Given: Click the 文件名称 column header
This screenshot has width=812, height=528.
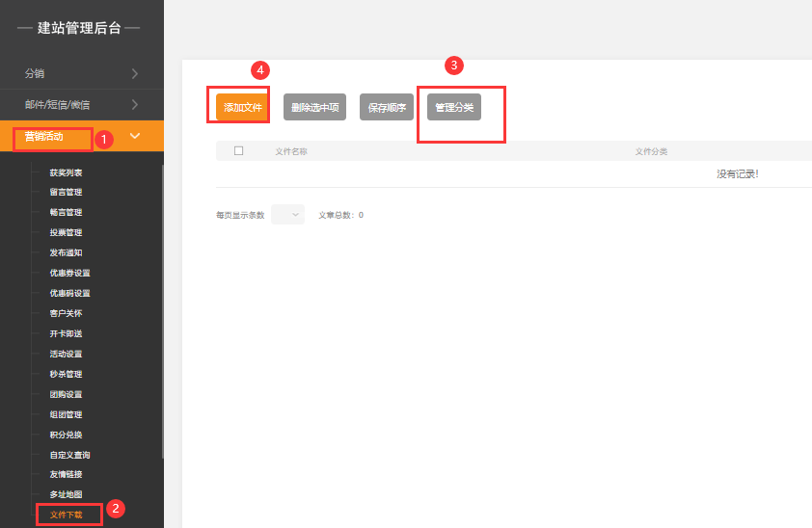Looking at the screenshot, I should click(291, 151).
